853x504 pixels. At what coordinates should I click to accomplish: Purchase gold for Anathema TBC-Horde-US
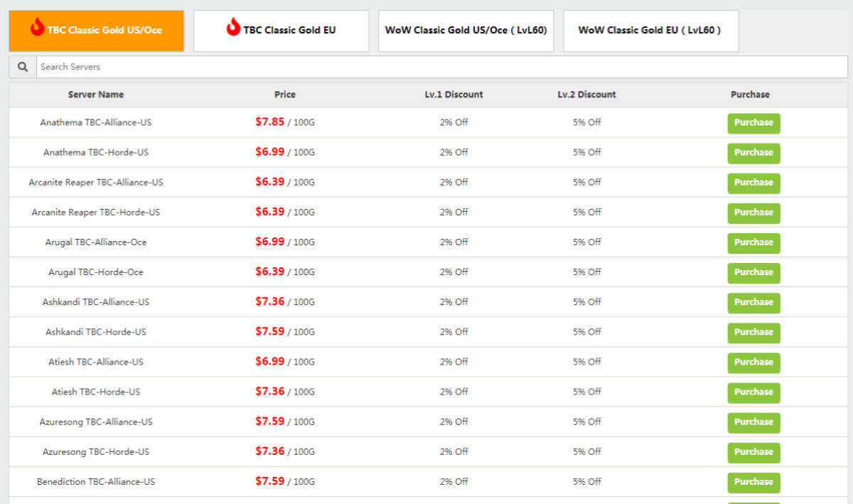pos(753,152)
